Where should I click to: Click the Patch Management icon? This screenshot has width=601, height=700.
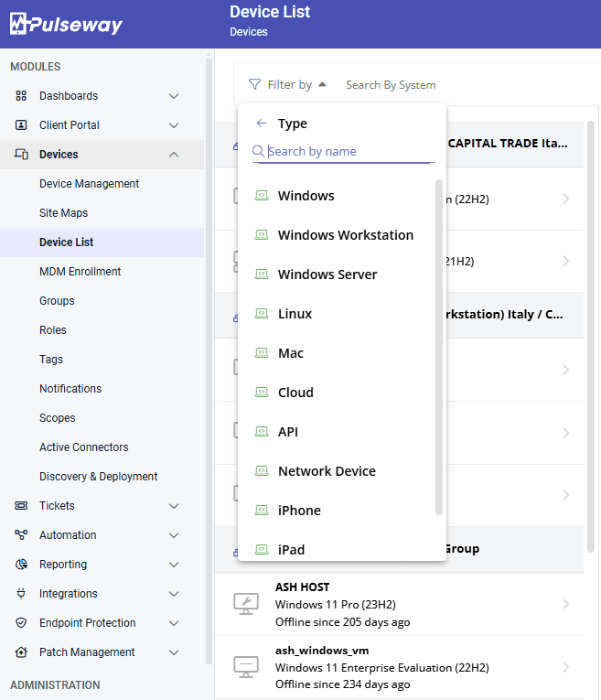[x=21, y=652]
